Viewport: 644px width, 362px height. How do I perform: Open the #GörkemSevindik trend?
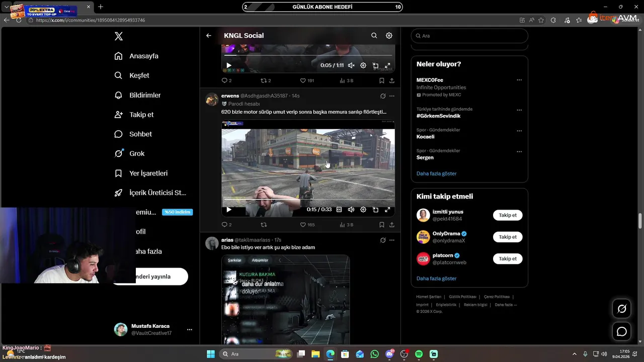click(438, 116)
